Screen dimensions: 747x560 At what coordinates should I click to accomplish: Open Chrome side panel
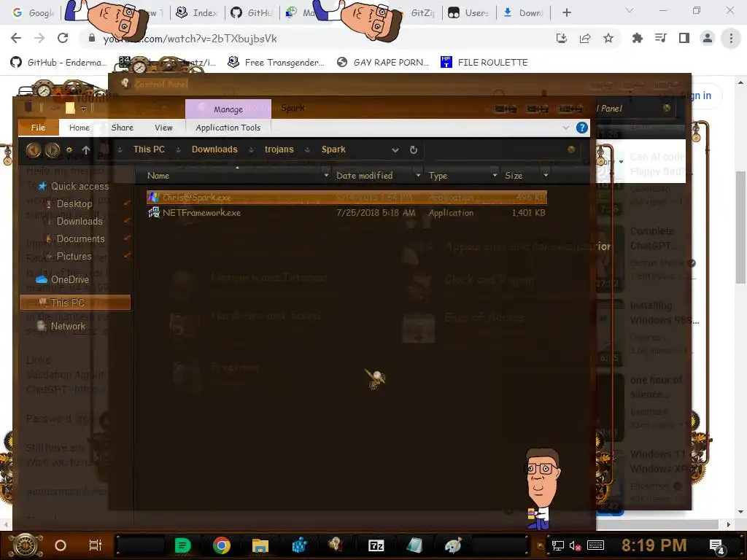click(684, 38)
